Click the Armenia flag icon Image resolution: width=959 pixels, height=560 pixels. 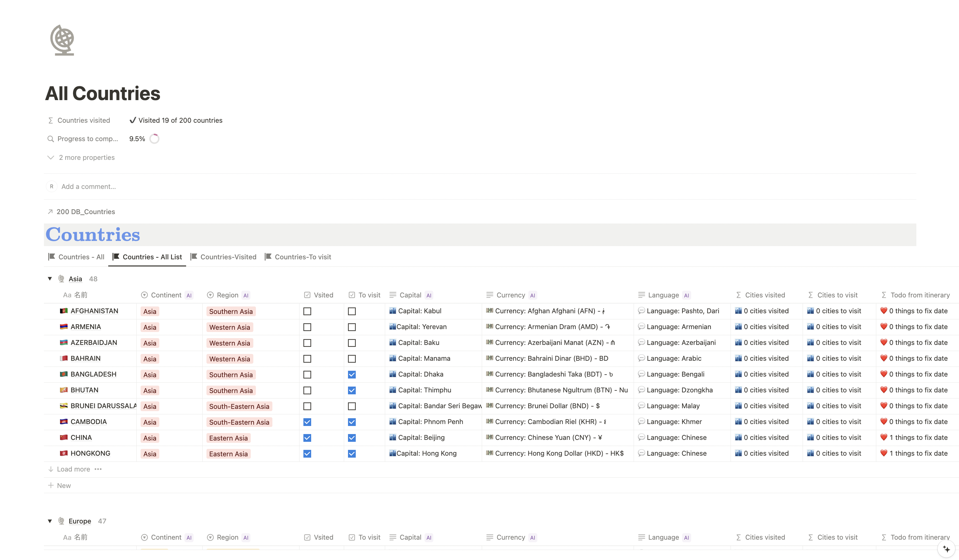(64, 327)
